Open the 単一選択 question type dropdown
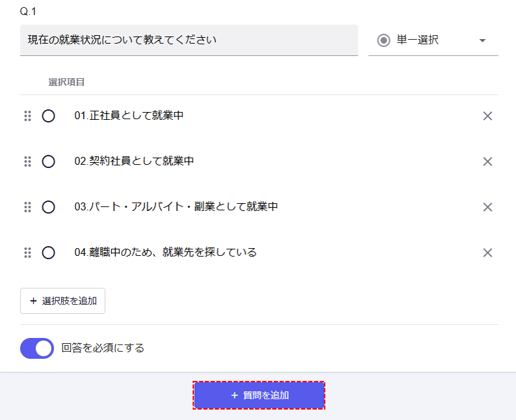The width and height of the screenshot is (516, 420). pos(432,40)
